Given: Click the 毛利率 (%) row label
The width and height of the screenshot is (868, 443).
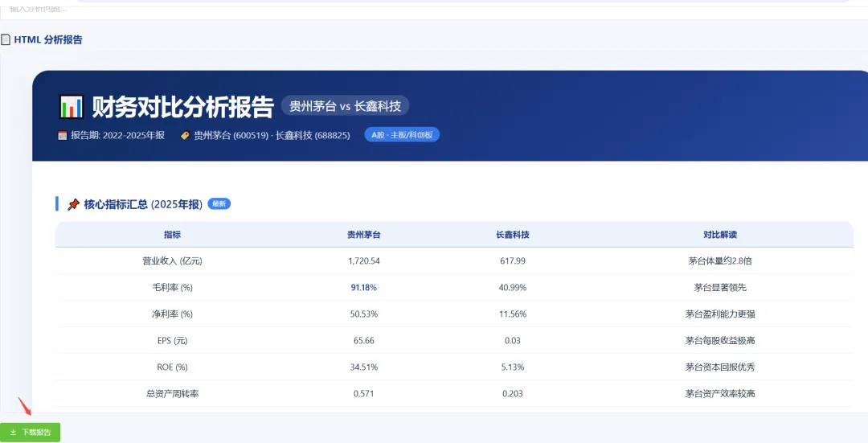Looking at the screenshot, I should click(x=172, y=287).
